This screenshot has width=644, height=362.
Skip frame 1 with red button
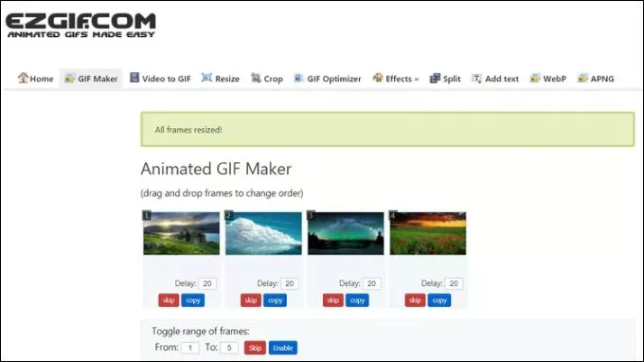point(169,300)
